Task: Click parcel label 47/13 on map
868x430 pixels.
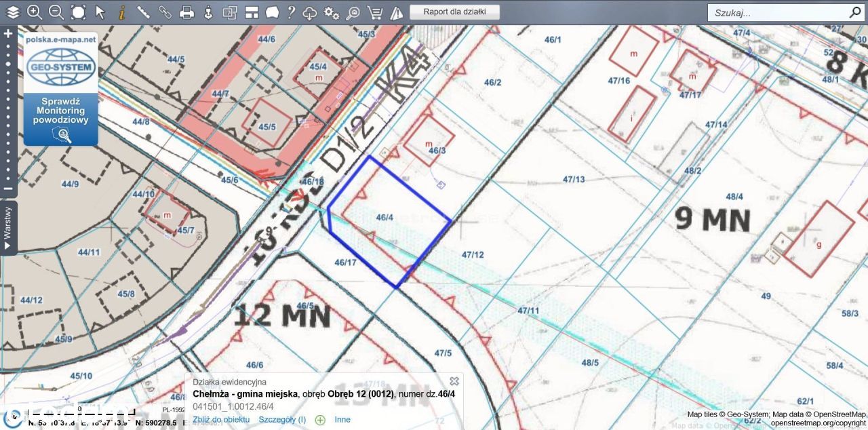Action: click(574, 179)
